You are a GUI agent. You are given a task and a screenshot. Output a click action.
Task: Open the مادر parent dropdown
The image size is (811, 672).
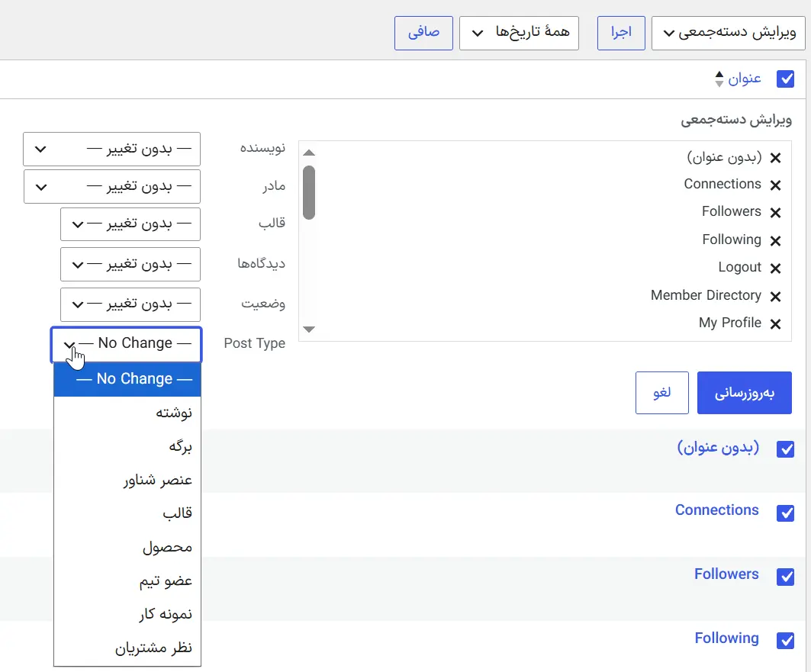[x=111, y=187]
